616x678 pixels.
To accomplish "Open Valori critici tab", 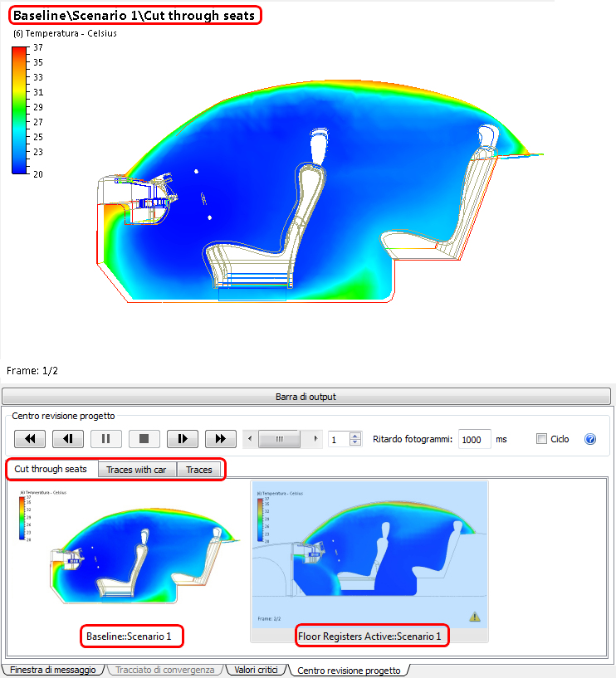I will [x=256, y=670].
